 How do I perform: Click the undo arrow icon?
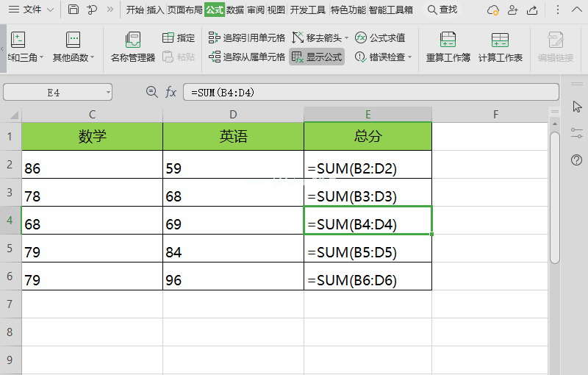pyautogui.click(x=92, y=10)
